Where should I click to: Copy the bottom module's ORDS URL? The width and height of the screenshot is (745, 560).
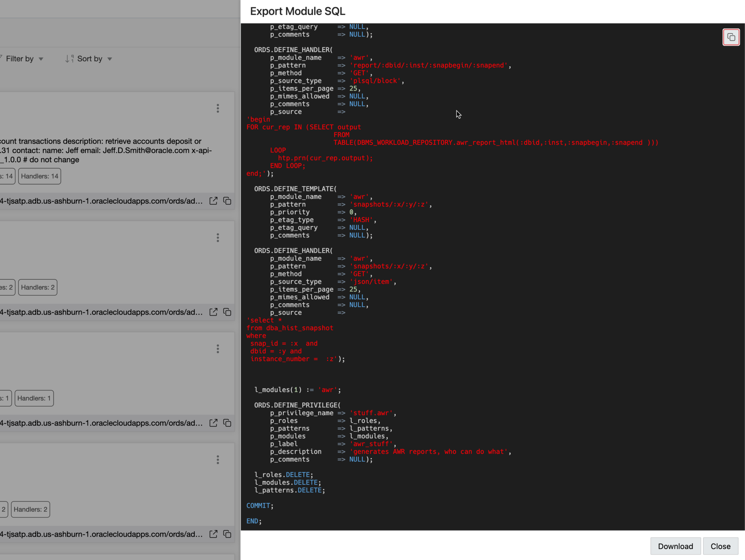[x=227, y=534]
